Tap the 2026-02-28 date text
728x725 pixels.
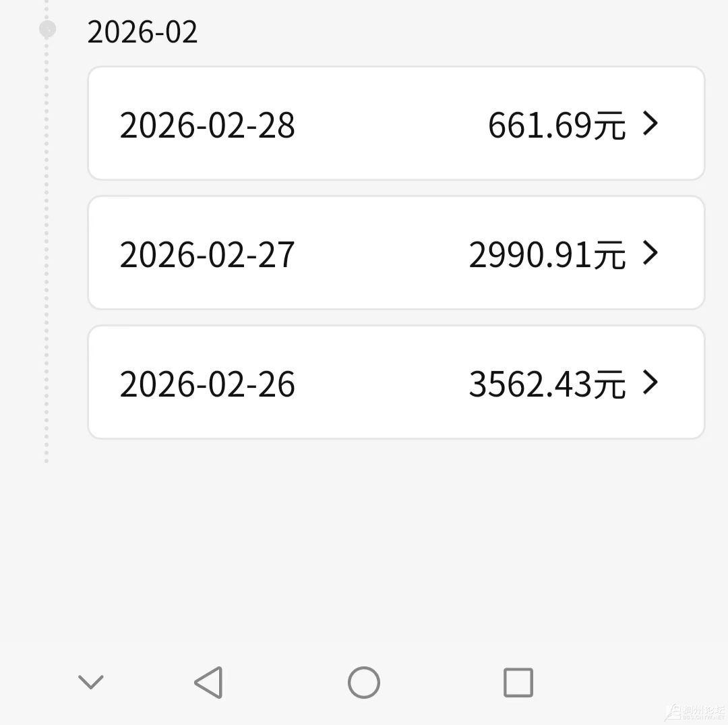click(x=208, y=125)
